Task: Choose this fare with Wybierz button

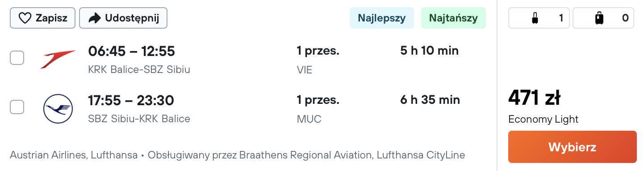Action: point(572,147)
